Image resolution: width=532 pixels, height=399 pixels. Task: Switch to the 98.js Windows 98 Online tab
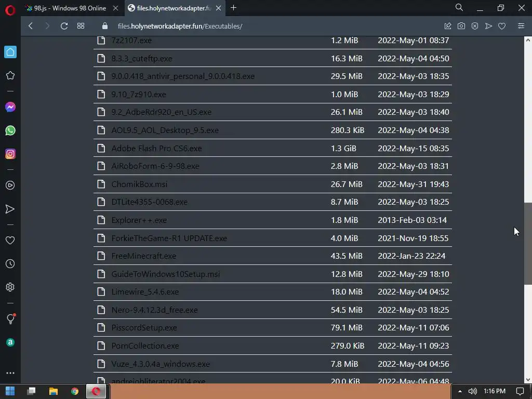pyautogui.click(x=71, y=8)
